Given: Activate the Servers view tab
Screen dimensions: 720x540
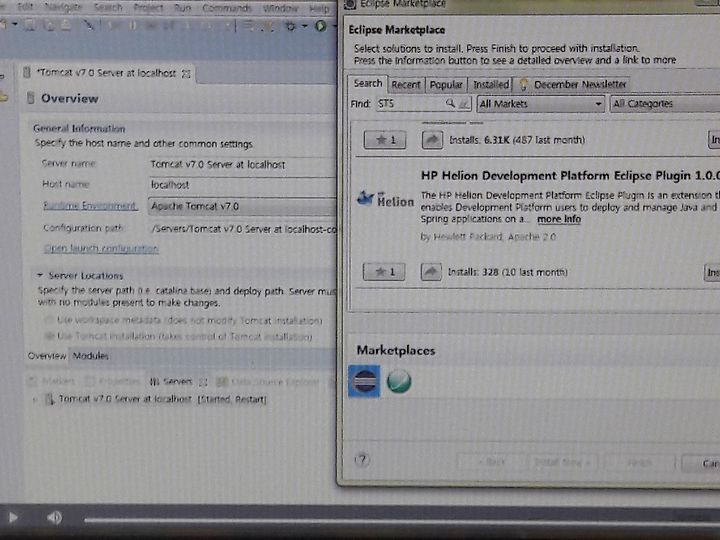Looking at the screenshot, I should [x=177, y=382].
